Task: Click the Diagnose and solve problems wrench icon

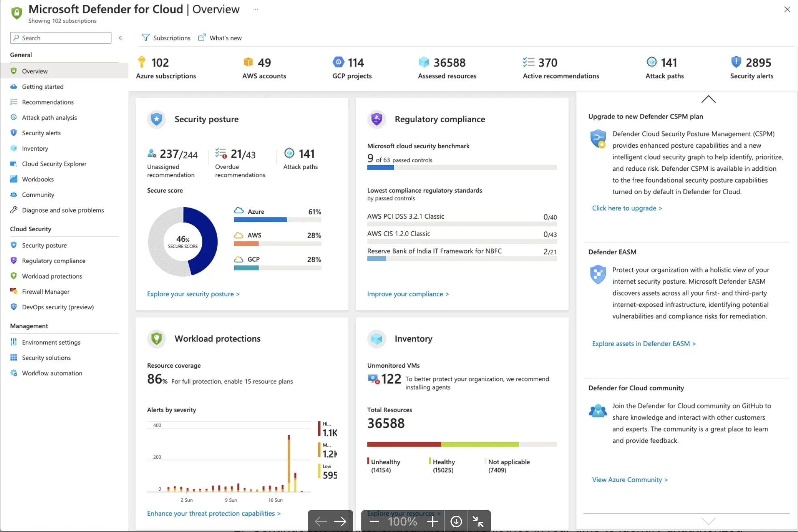Action: tap(14, 210)
